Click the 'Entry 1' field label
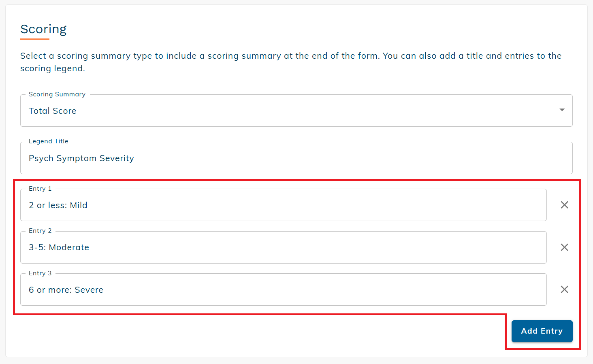Image resolution: width=593 pixels, height=364 pixels. coord(40,189)
